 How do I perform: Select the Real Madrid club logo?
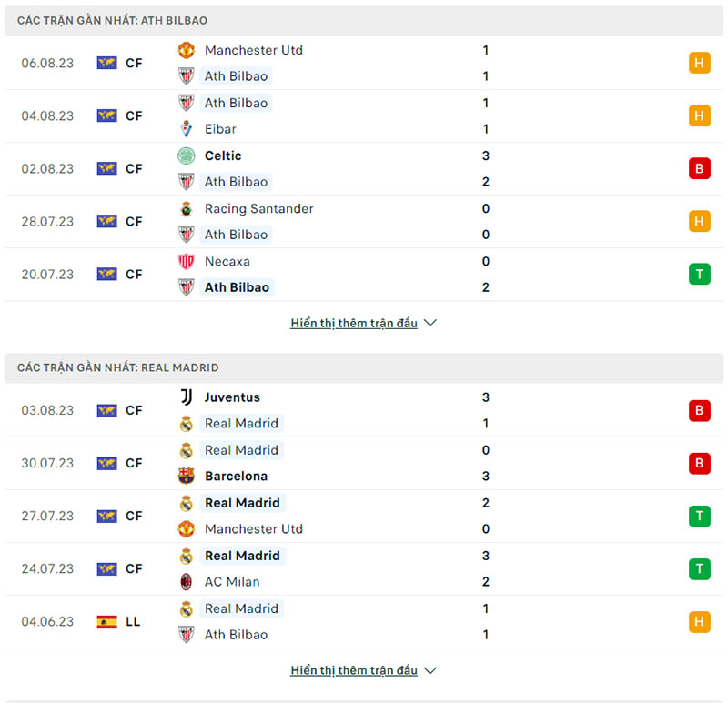coord(187,423)
